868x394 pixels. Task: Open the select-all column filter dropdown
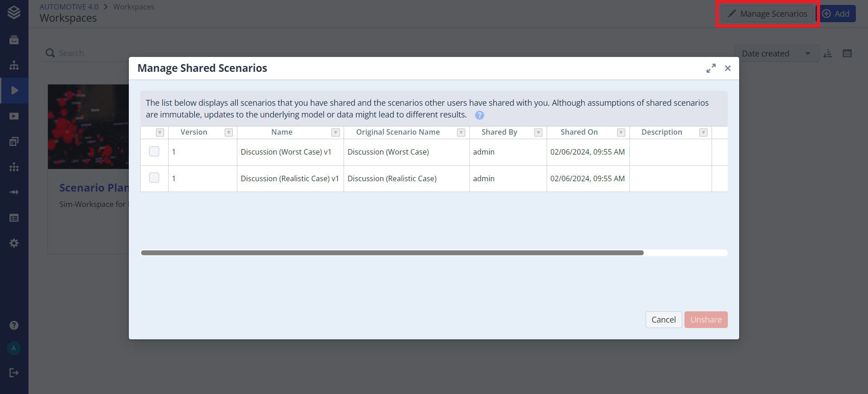click(160, 132)
